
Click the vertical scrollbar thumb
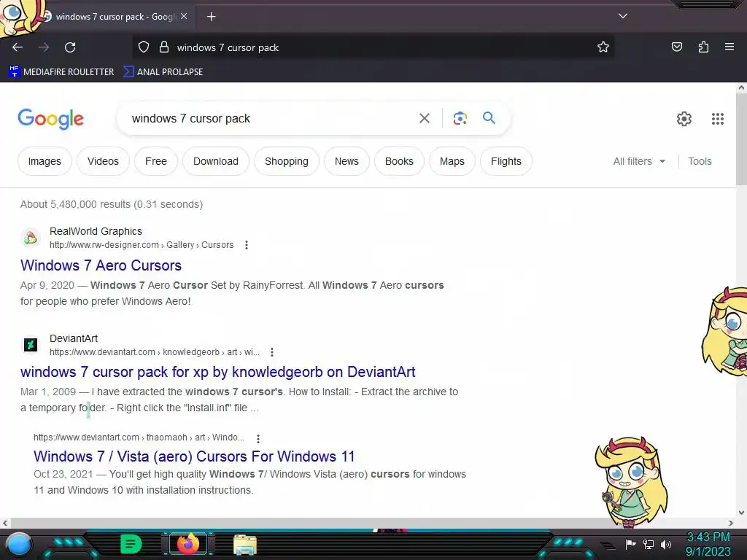click(x=741, y=138)
